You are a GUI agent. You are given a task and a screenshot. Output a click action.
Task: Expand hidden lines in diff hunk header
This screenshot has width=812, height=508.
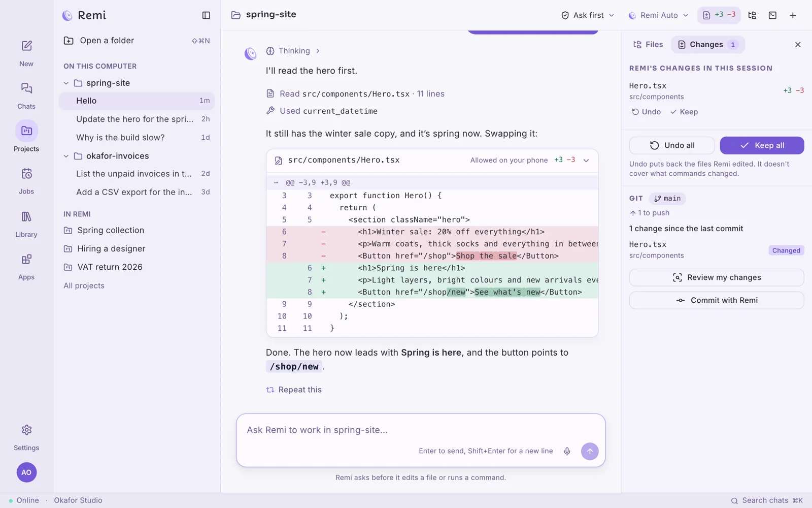tap(276, 182)
